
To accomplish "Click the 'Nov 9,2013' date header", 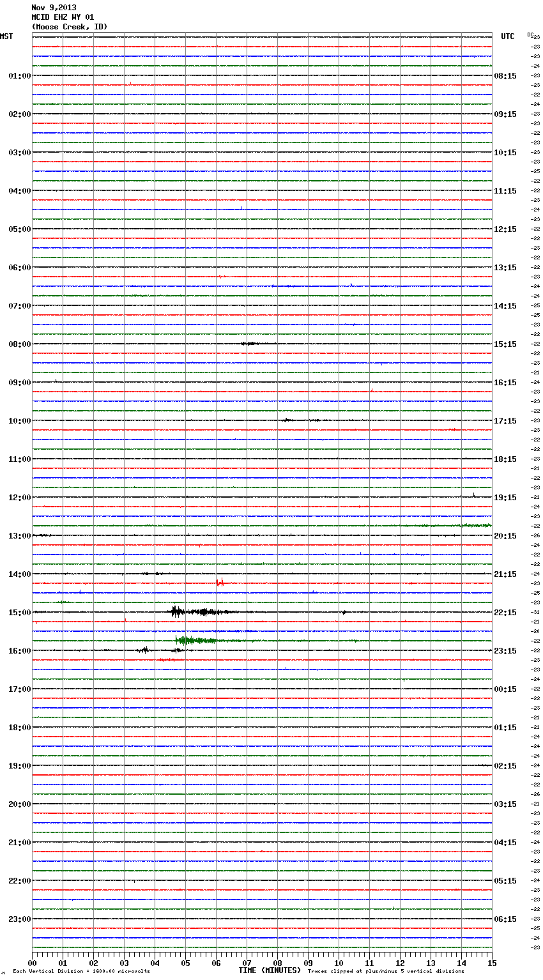I will tap(54, 8).
